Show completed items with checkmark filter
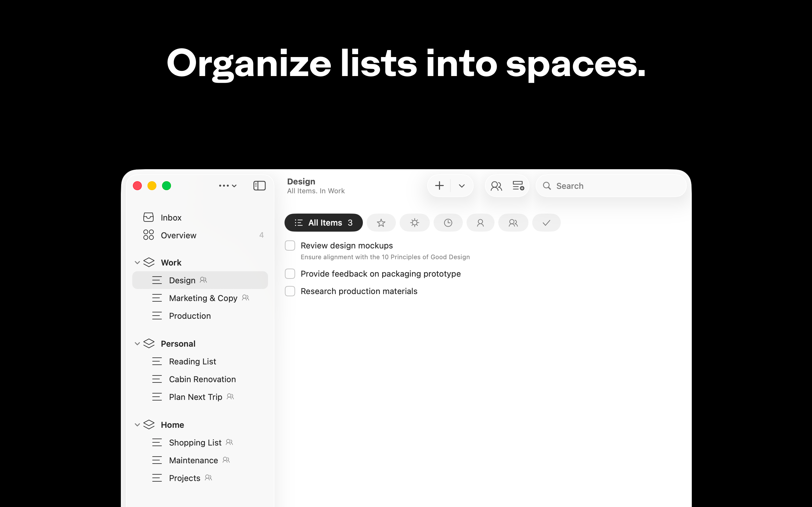The height and width of the screenshot is (507, 812). coord(546,222)
